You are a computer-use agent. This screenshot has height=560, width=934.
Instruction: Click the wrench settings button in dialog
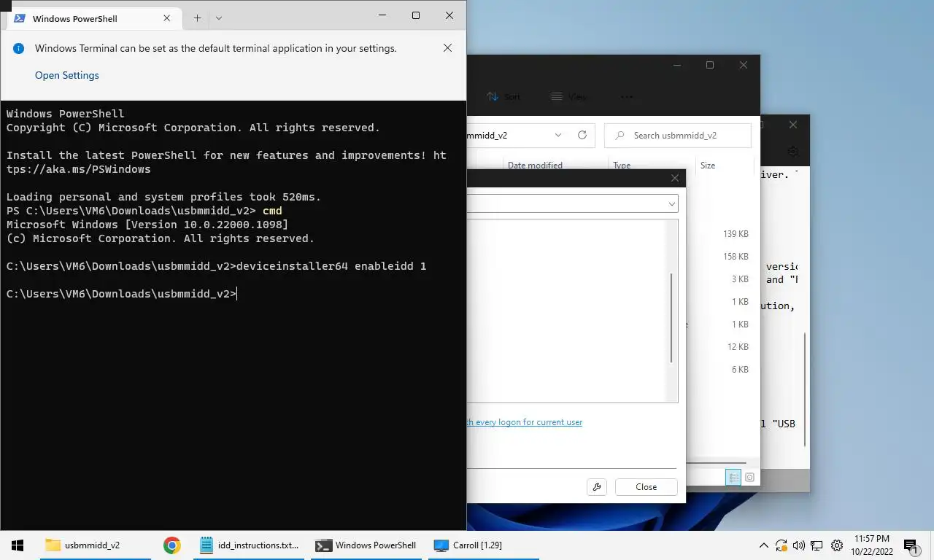[597, 487]
